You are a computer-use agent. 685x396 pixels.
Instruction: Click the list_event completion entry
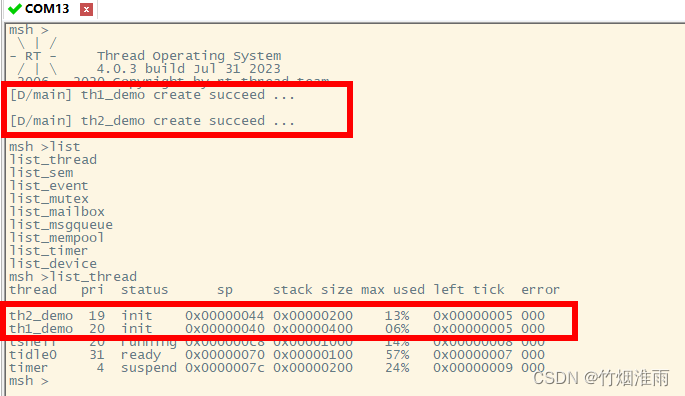point(48,186)
